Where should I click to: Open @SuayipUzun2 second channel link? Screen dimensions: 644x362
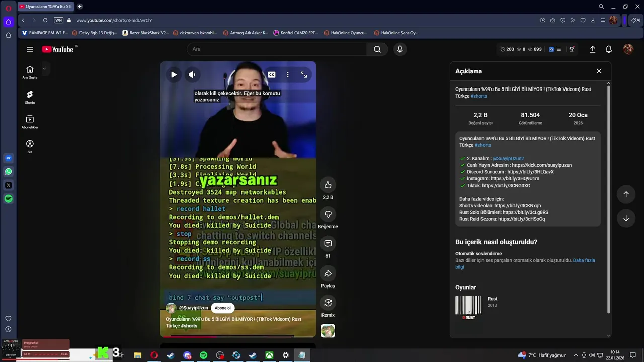click(x=508, y=159)
